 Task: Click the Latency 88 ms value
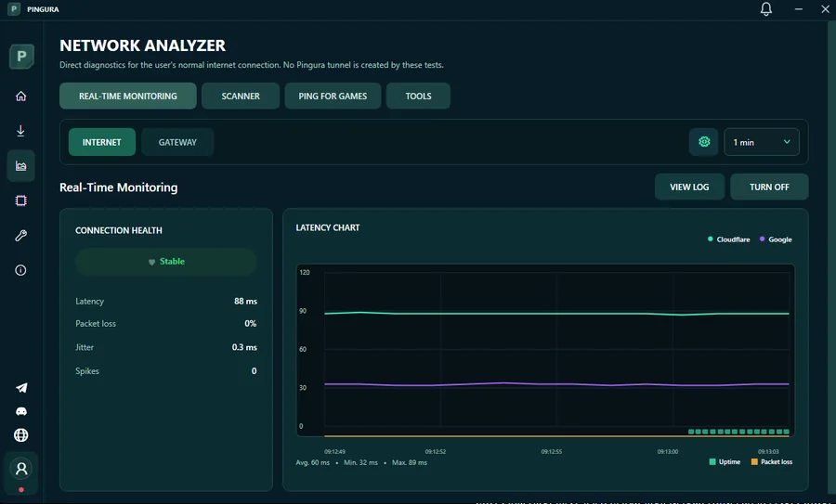click(x=245, y=301)
